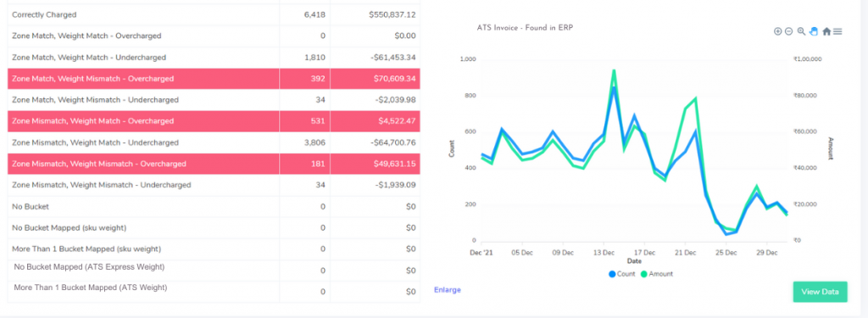Select Zone Mismatch, Weight Mismatch - Overcharged row
868x318 pixels.
(214, 164)
